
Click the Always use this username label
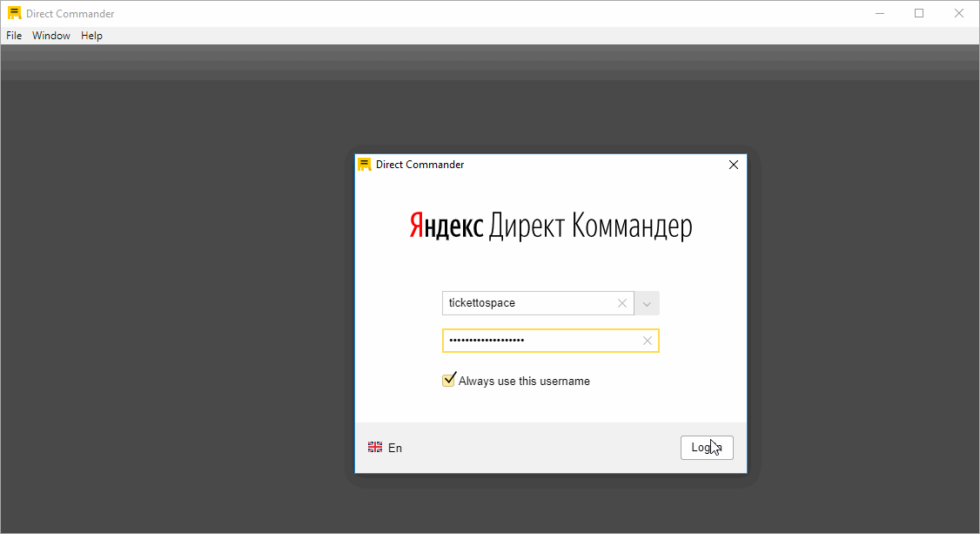(x=524, y=381)
